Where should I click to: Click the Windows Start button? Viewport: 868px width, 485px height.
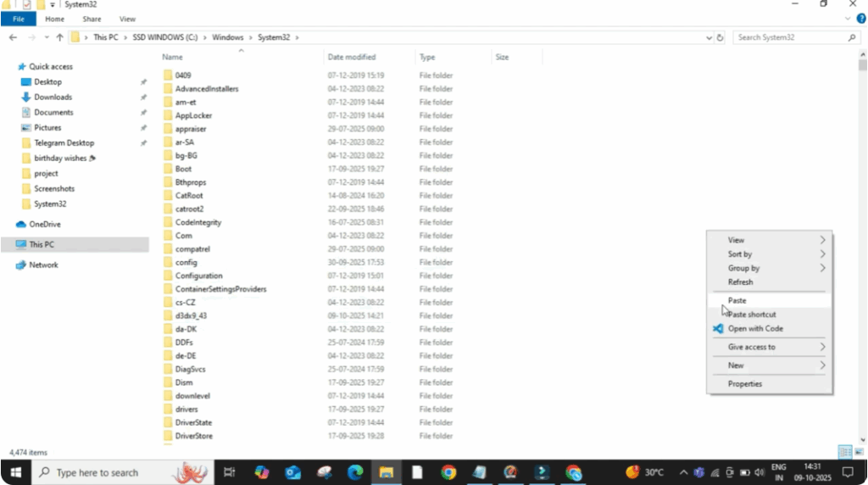coord(15,472)
